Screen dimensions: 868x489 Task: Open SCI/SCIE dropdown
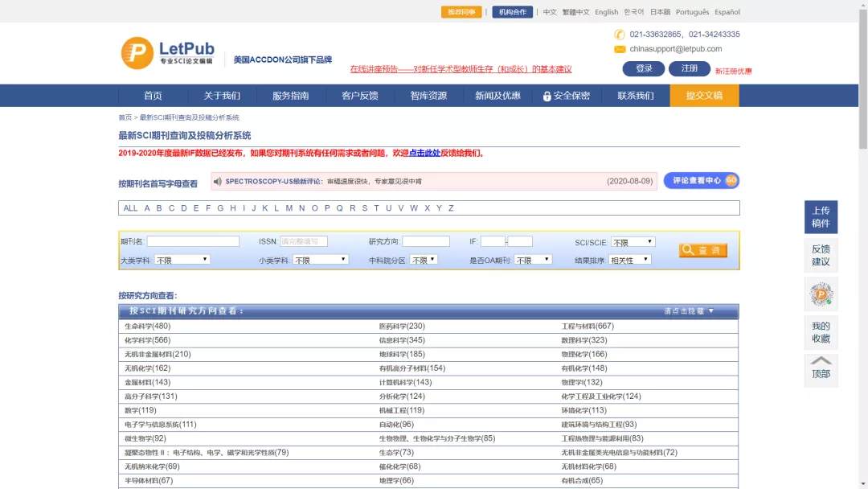[633, 242]
